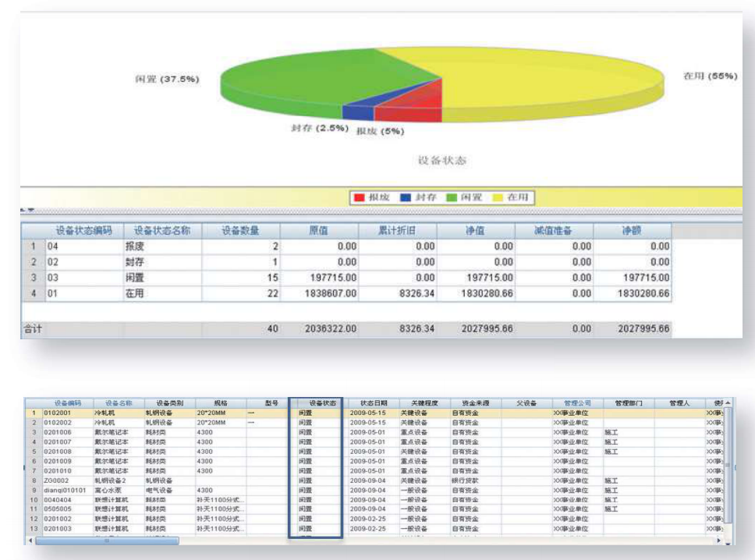Click right arrow of horizontal scrollbar

[718, 540]
